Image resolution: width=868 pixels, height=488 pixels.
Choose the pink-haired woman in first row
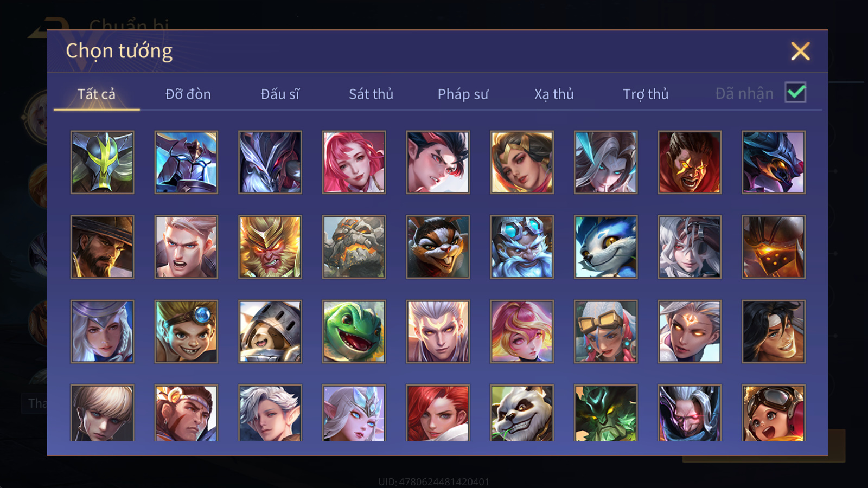point(354,162)
